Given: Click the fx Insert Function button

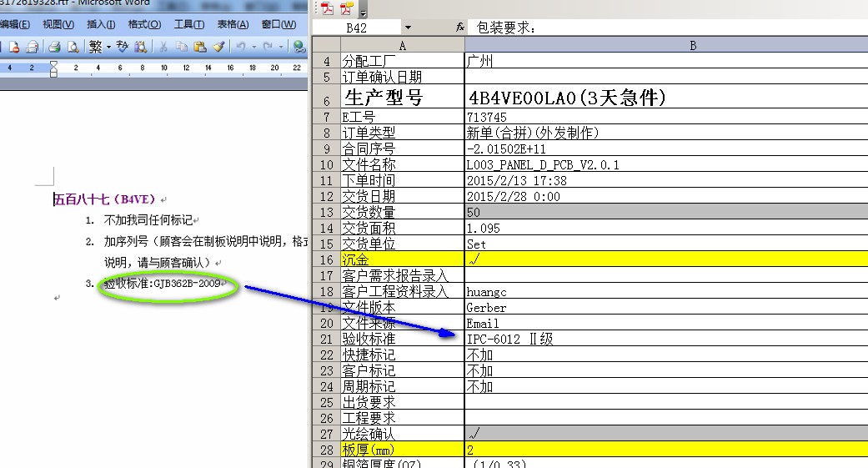Looking at the screenshot, I should [x=460, y=28].
